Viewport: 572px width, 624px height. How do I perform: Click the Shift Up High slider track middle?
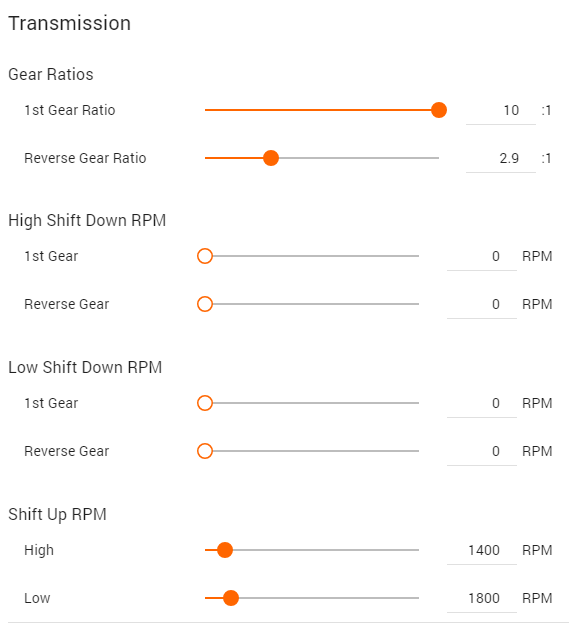point(312,550)
